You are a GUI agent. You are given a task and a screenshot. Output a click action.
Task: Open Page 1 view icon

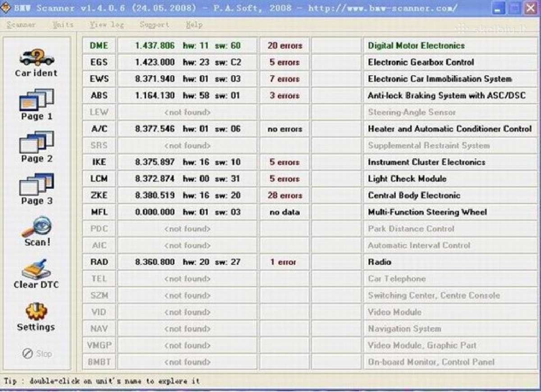coord(37,100)
